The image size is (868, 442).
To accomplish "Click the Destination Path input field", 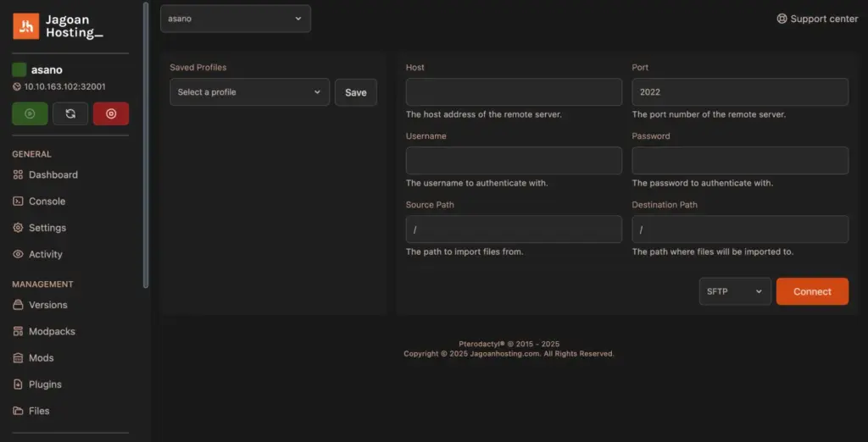I will coord(740,229).
